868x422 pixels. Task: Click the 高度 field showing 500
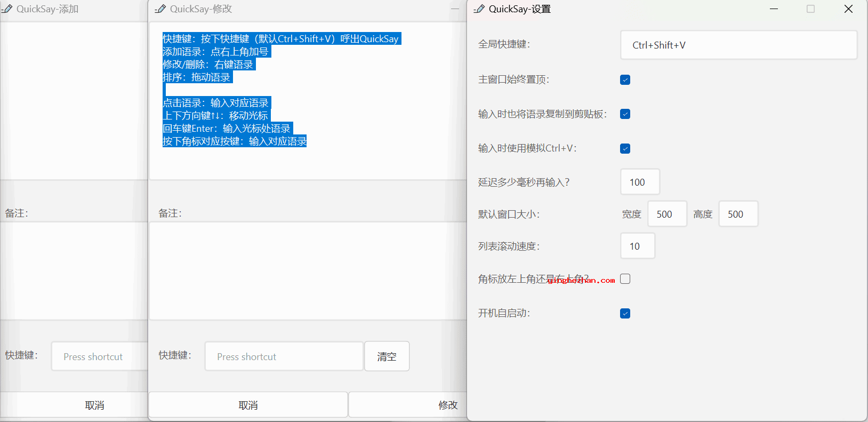pos(738,214)
